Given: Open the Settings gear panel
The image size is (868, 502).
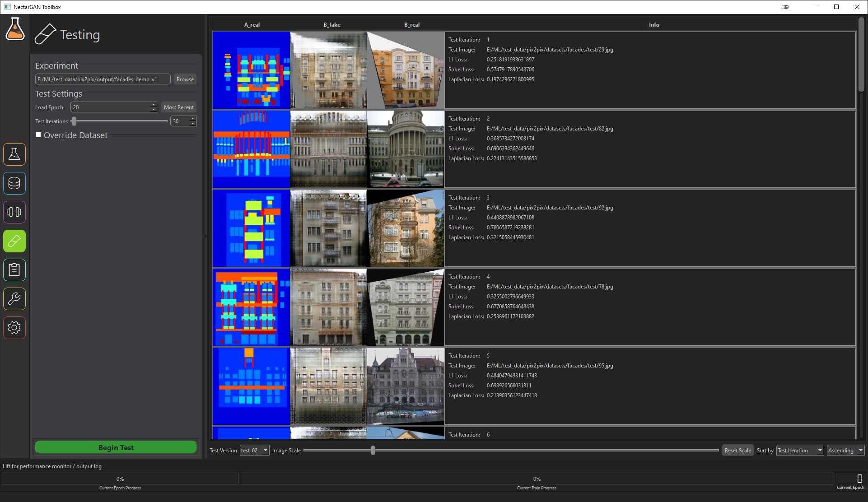Looking at the screenshot, I should point(14,328).
